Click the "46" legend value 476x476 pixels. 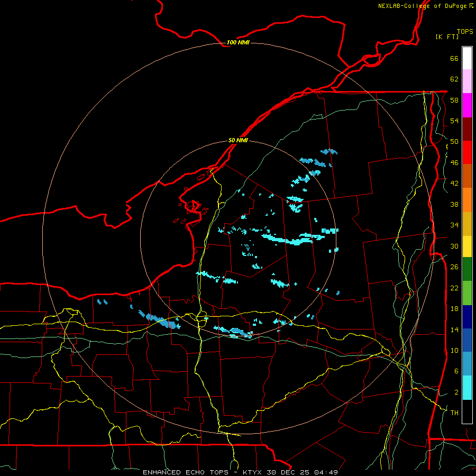tap(454, 163)
